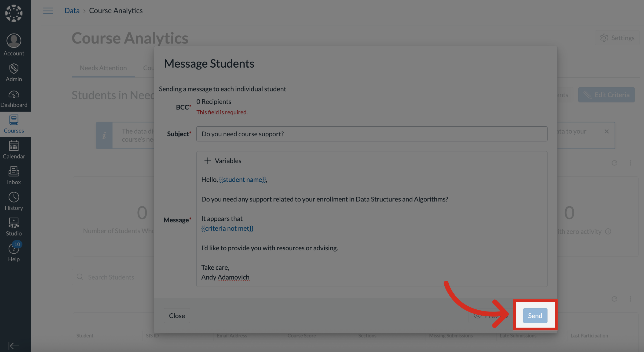Image resolution: width=644 pixels, height=352 pixels.
Task: Open Studio in the sidebar
Action: [x=14, y=227]
